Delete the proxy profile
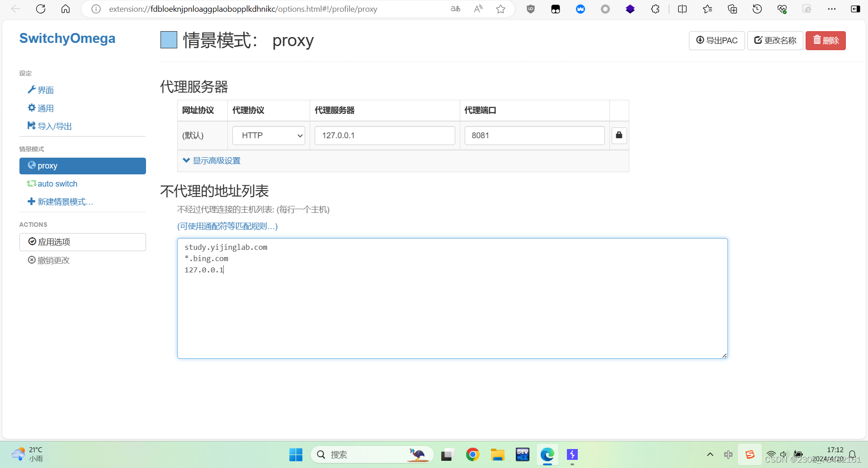 (x=826, y=41)
